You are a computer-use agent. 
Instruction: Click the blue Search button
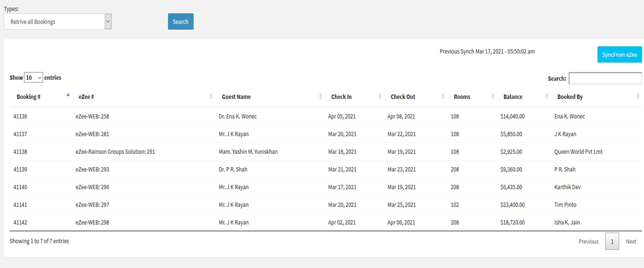tap(181, 22)
